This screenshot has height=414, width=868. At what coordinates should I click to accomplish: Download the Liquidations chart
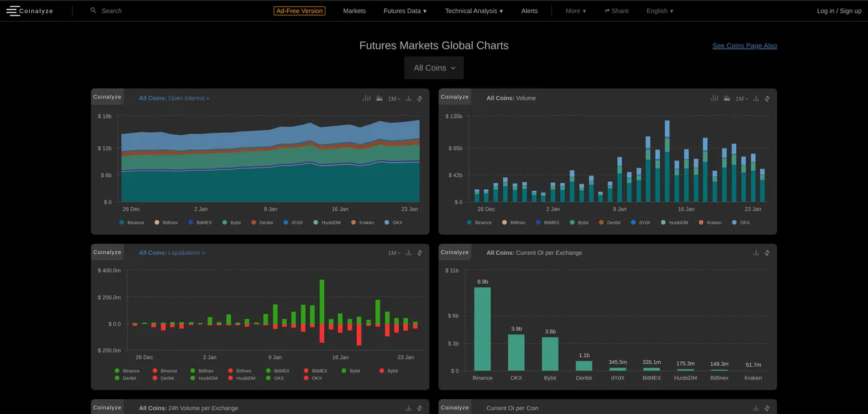(408, 253)
